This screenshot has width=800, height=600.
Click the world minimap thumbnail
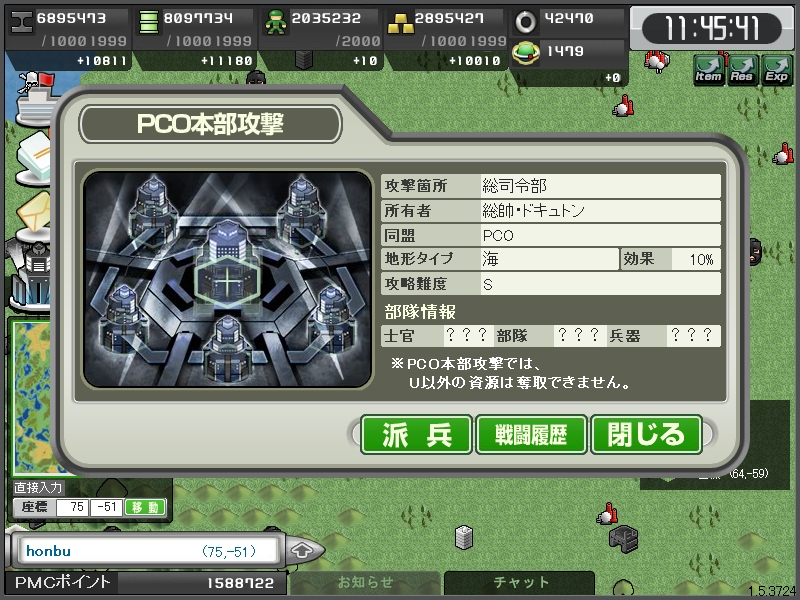coord(31,398)
